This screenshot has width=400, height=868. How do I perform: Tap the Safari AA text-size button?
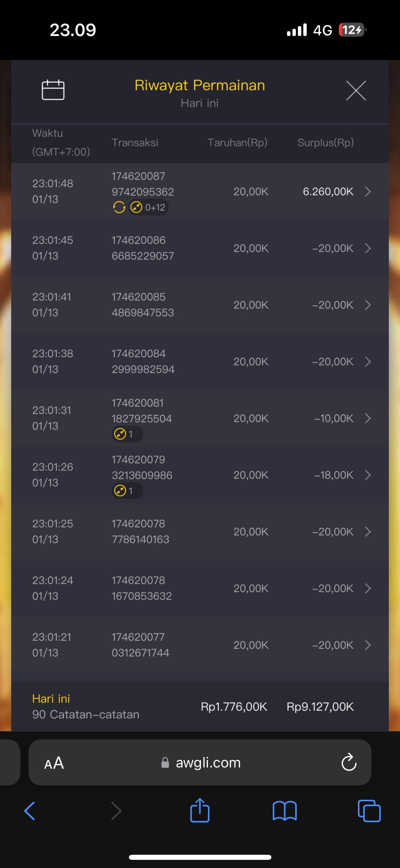54,763
